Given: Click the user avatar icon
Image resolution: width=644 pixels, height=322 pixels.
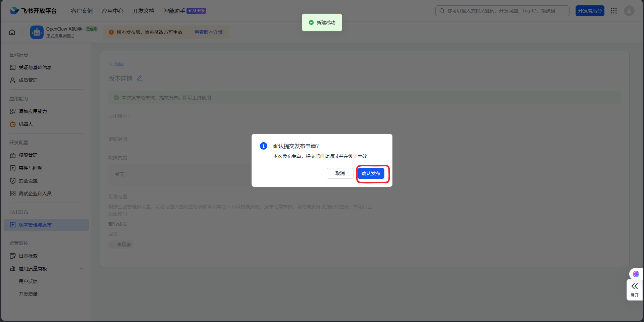Looking at the screenshot, I should pyautogui.click(x=629, y=11).
